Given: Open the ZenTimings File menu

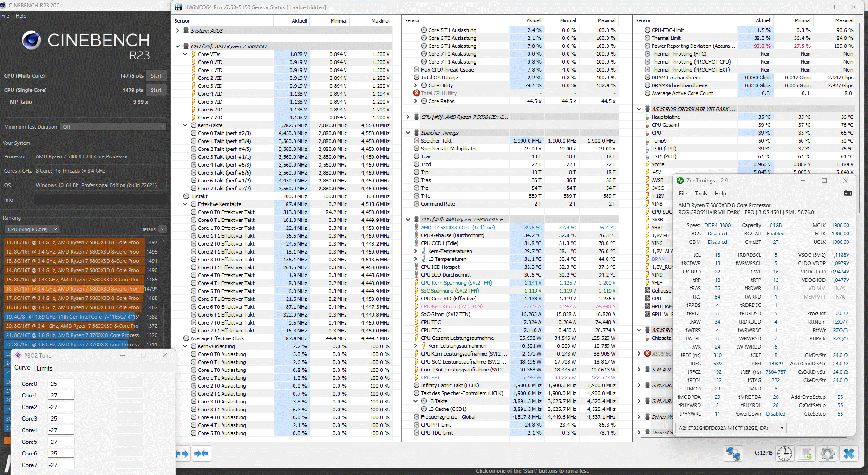Looking at the screenshot, I should point(683,194).
